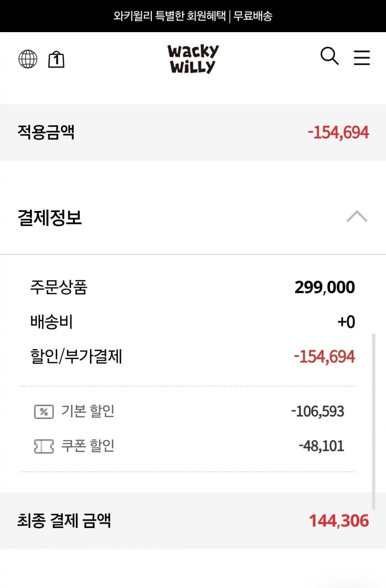
Task: Click the 적용금액 value -154,694
Action: click(338, 132)
